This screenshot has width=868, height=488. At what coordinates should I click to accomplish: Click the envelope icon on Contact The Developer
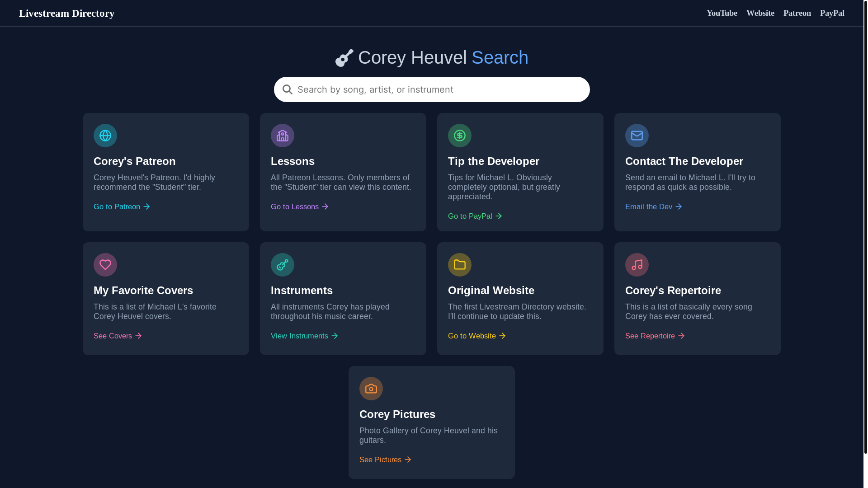coord(637,136)
